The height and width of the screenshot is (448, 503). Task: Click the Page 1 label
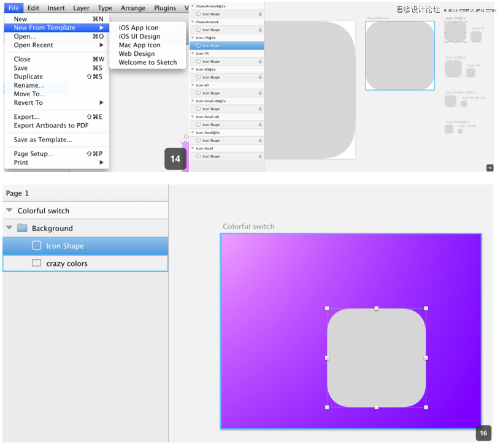click(x=17, y=193)
